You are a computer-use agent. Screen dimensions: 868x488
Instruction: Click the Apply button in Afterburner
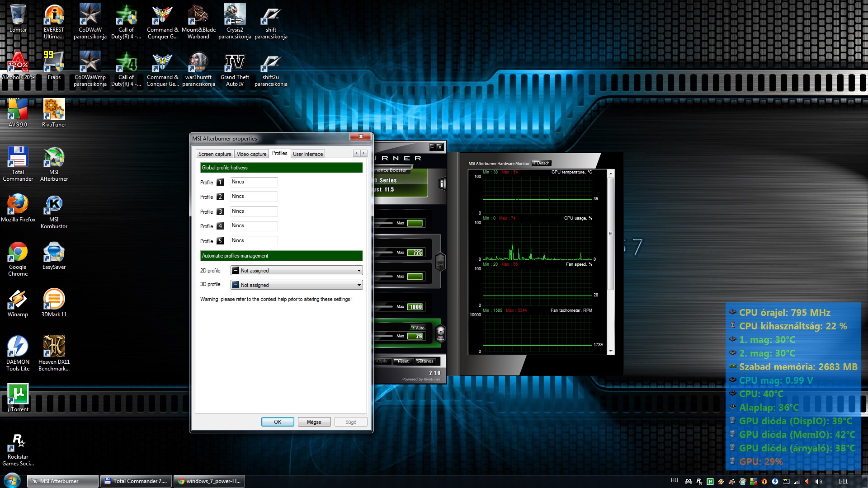click(x=382, y=361)
